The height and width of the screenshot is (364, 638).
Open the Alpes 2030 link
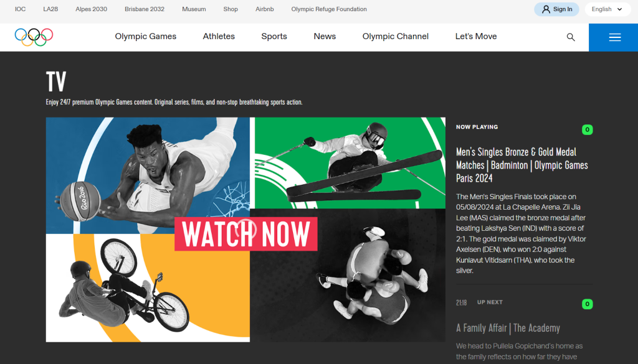click(91, 9)
